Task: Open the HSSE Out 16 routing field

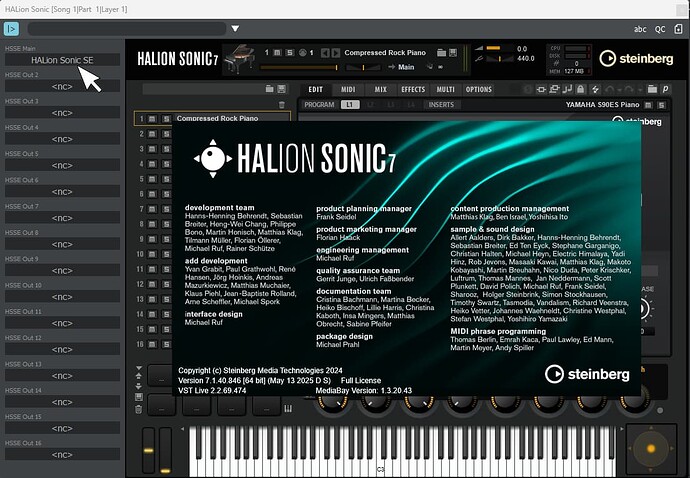Action: pos(62,455)
